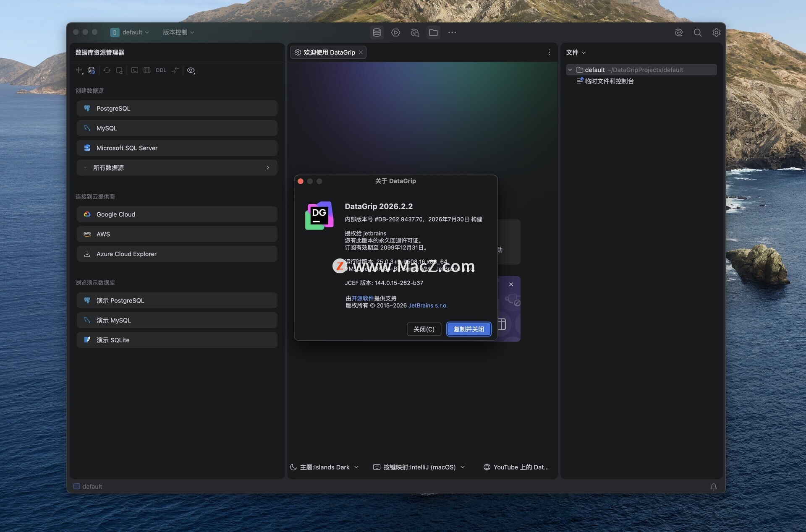The width and height of the screenshot is (806, 532).
Task: Show more tool windows via the ellipsis
Action: [452, 32]
